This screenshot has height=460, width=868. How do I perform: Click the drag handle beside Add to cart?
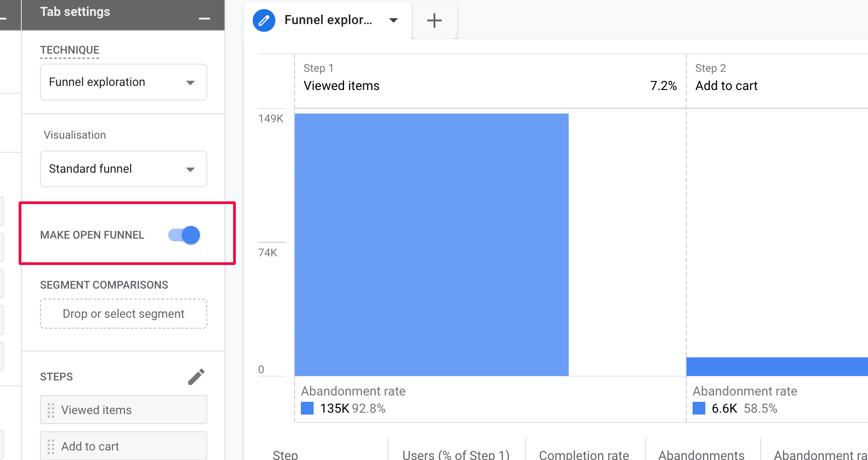tap(51, 446)
